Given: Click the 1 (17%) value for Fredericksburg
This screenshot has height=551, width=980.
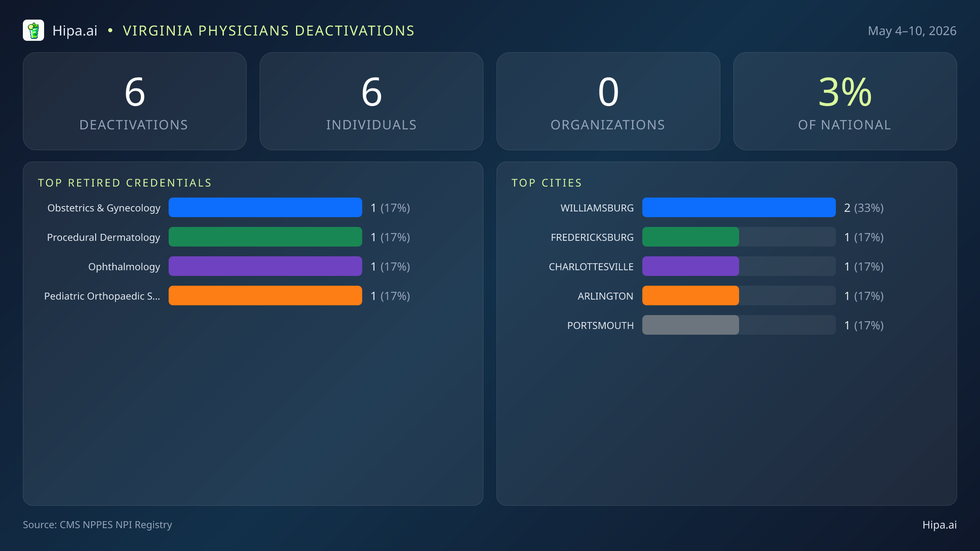Looking at the screenshot, I should click(864, 237).
